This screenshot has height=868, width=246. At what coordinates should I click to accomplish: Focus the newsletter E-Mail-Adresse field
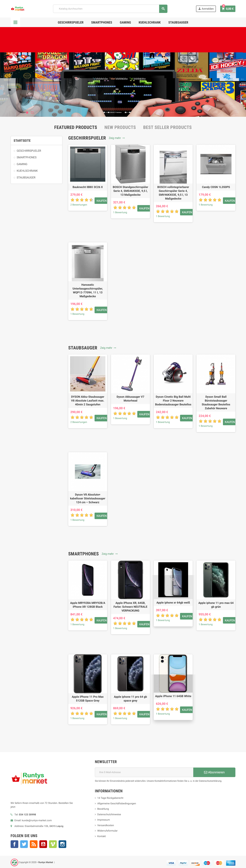coord(144,772)
